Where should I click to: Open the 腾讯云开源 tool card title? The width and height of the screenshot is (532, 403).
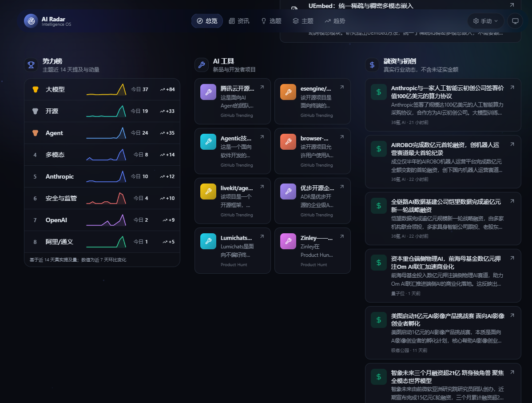[x=237, y=88]
